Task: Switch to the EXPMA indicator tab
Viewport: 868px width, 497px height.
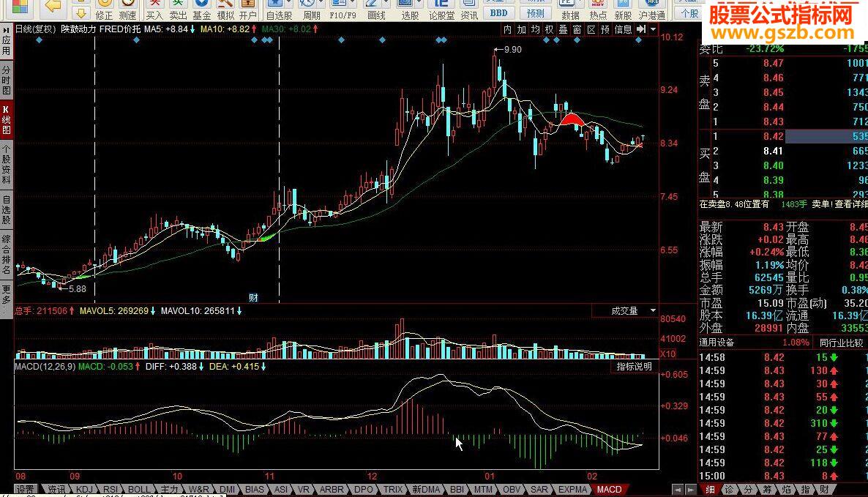Action: pos(572,490)
